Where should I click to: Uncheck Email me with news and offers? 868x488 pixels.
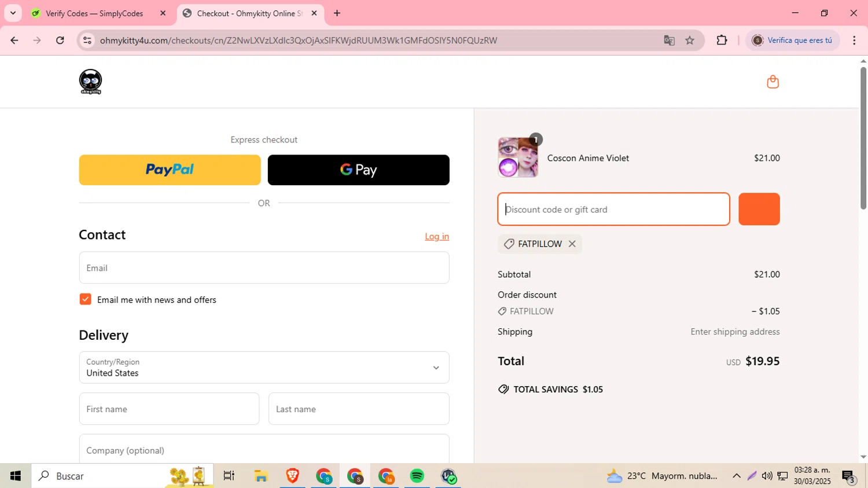coord(85,299)
